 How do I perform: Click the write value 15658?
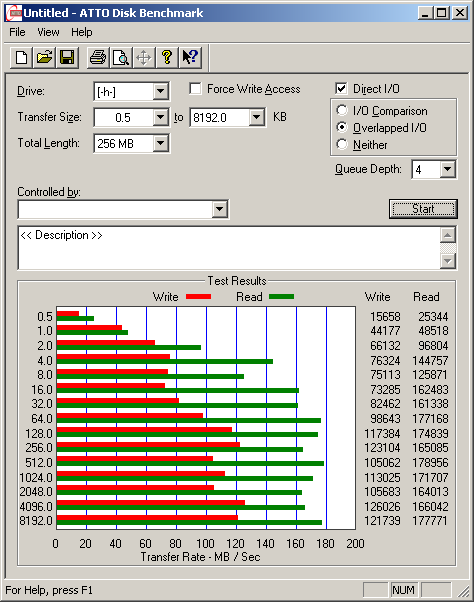pos(385,317)
